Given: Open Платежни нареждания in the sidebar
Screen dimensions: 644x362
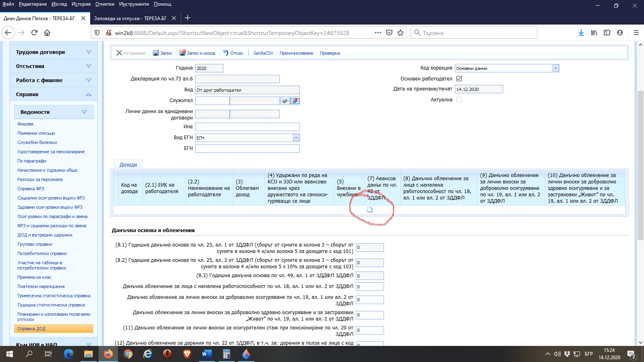Looking at the screenshot, I should point(41,286).
